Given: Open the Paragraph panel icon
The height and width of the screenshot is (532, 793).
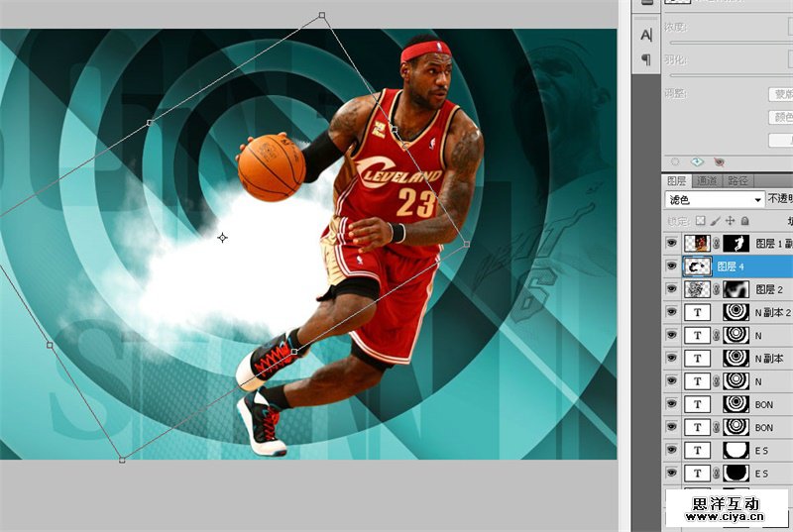Looking at the screenshot, I should [646, 60].
